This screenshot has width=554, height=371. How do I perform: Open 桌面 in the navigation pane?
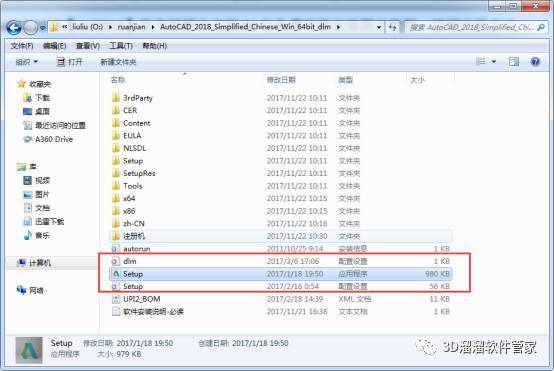36,112
